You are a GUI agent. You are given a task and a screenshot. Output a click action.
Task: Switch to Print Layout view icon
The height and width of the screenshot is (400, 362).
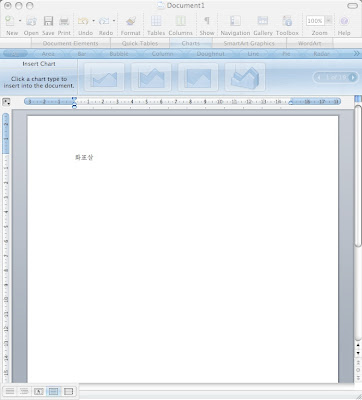53,391
